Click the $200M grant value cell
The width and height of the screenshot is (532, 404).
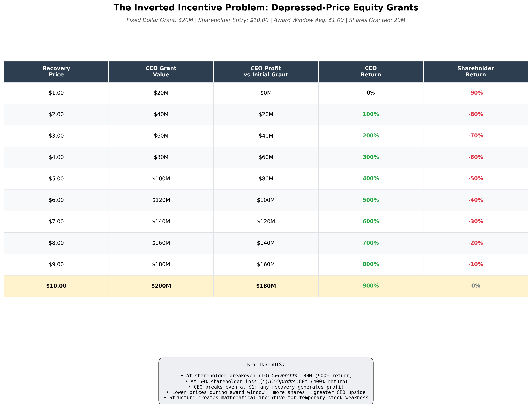point(161,286)
